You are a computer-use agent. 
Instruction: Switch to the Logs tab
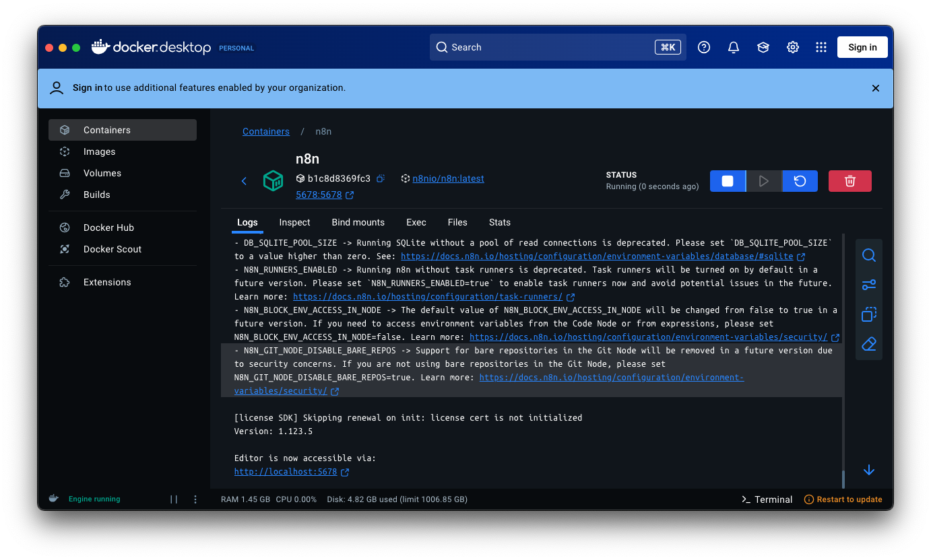point(247,222)
